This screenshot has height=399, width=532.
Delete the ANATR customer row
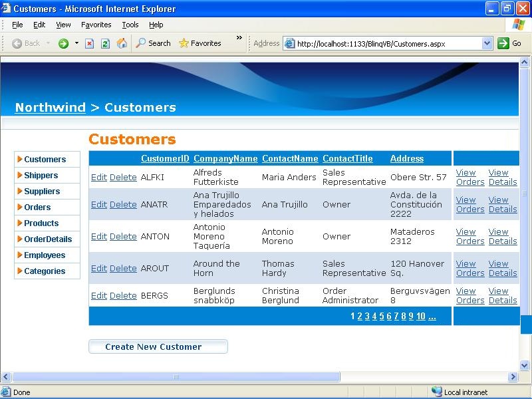click(x=123, y=204)
